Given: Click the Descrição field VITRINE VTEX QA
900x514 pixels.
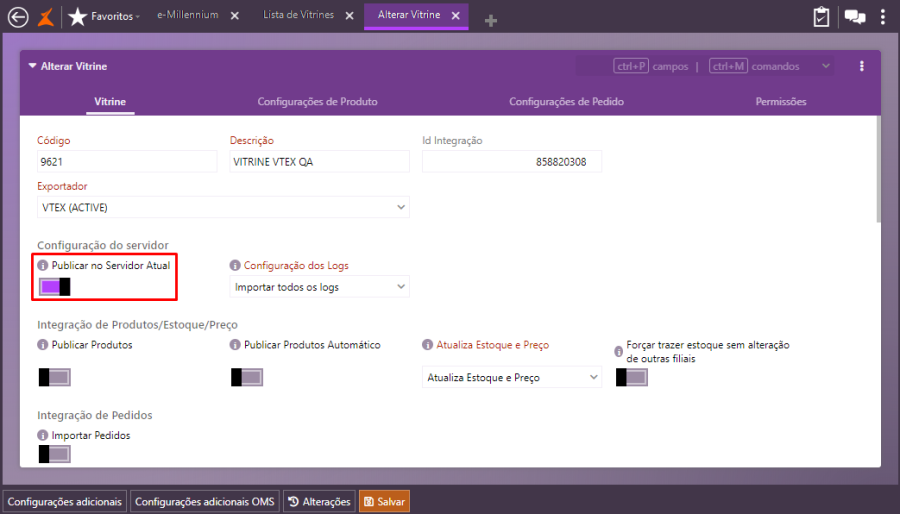Looking at the screenshot, I should [x=319, y=162].
